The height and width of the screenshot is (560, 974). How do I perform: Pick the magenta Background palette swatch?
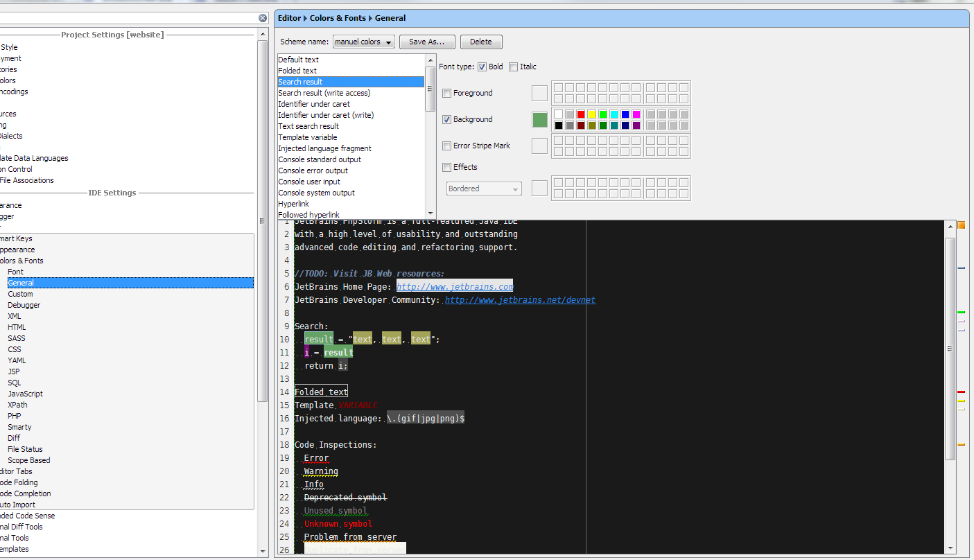pos(636,114)
